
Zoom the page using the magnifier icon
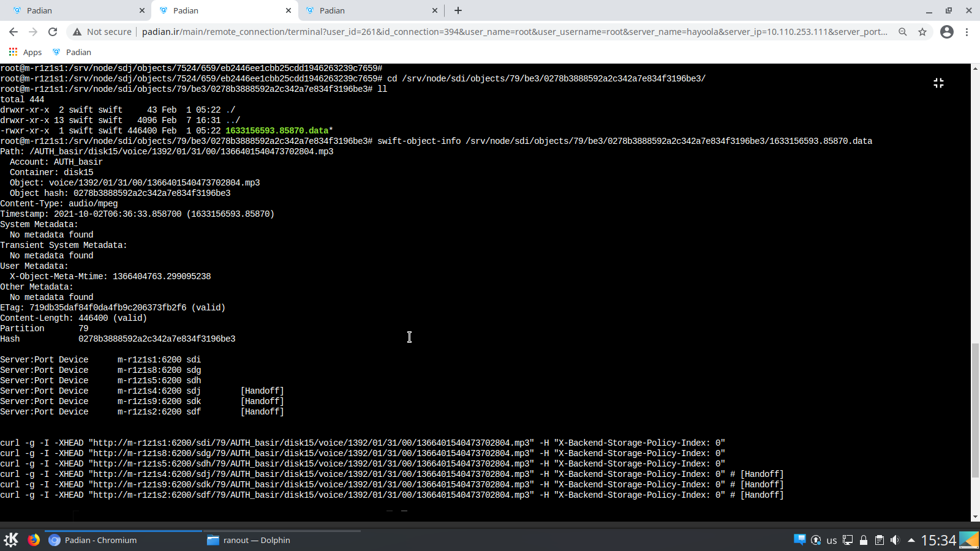pyautogui.click(x=903, y=32)
